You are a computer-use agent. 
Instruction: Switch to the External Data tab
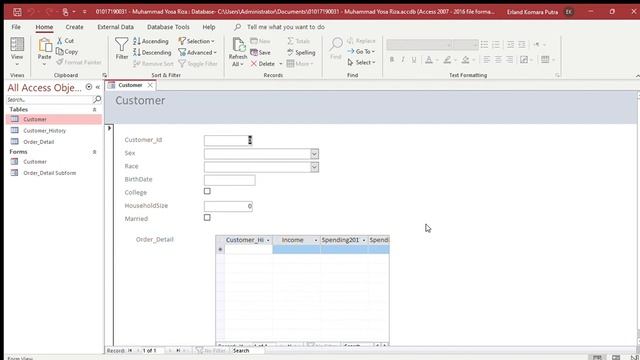pyautogui.click(x=116, y=27)
